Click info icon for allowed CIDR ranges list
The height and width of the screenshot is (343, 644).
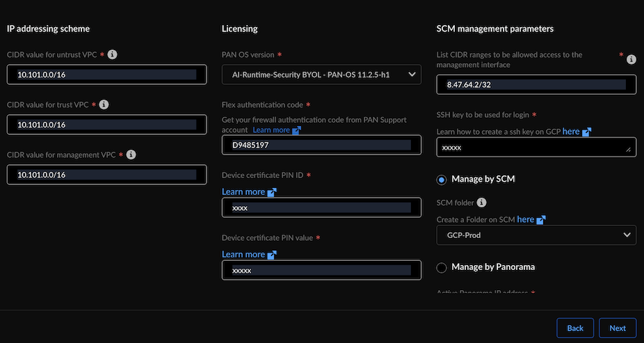coord(631,60)
